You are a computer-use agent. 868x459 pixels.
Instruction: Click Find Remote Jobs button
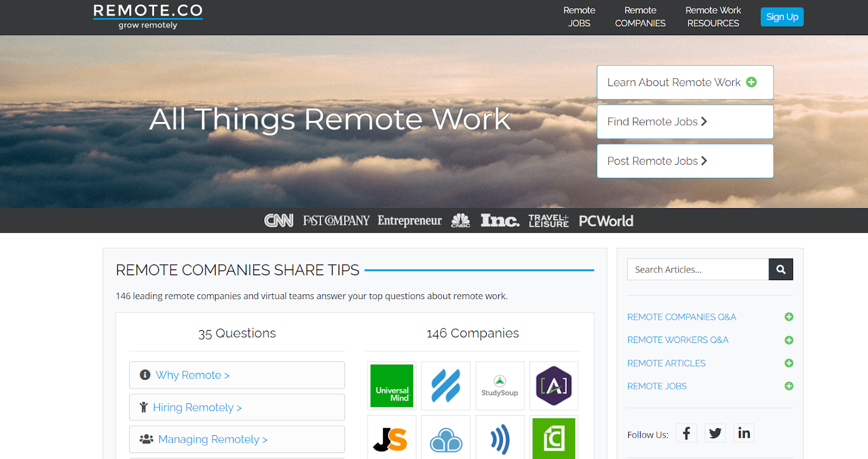pyautogui.click(x=685, y=122)
